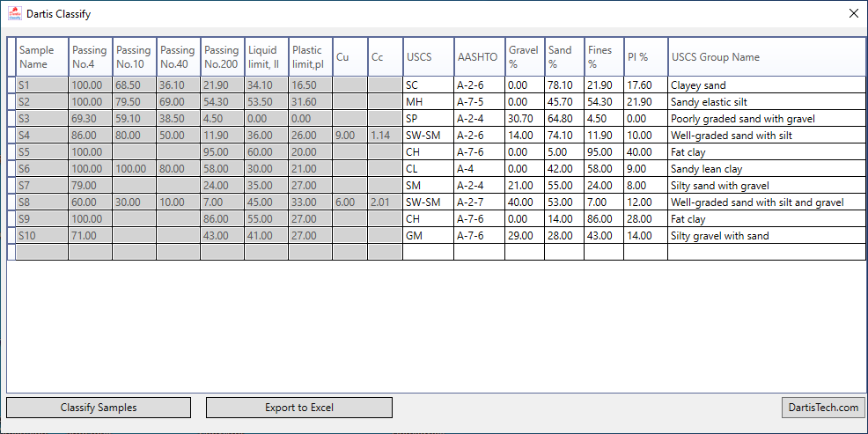868x434 pixels.
Task: Select the S3 sample name cell
Action: click(42, 119)
